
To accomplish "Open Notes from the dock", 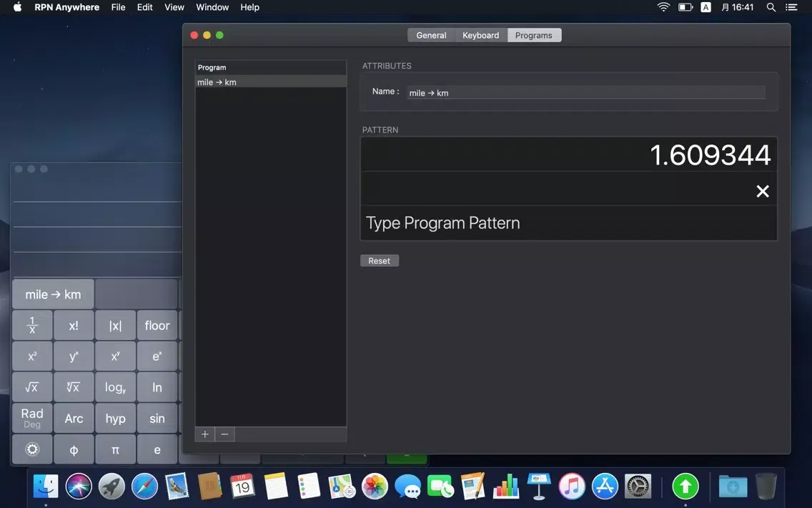I will [x=275, y=487].
